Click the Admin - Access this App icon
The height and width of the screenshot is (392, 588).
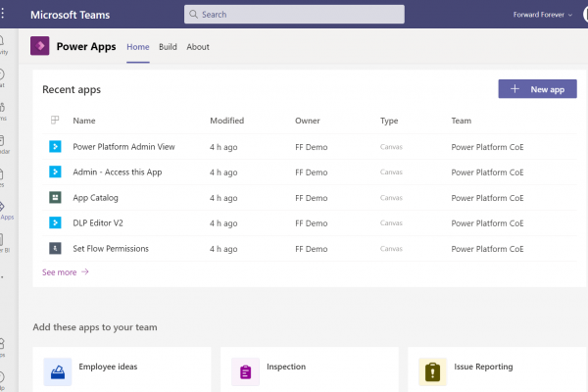coord(55,171)
